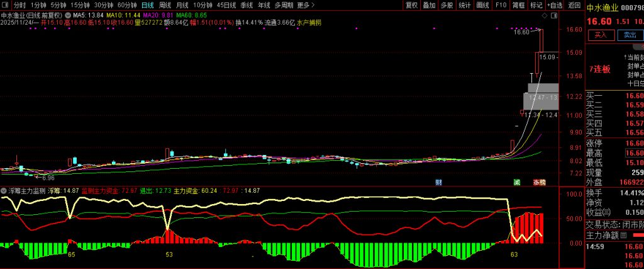This screenshot has width=644, height=269.
Task: Switch to 季线 quarterly chart
Action: (x=247, y=5)
